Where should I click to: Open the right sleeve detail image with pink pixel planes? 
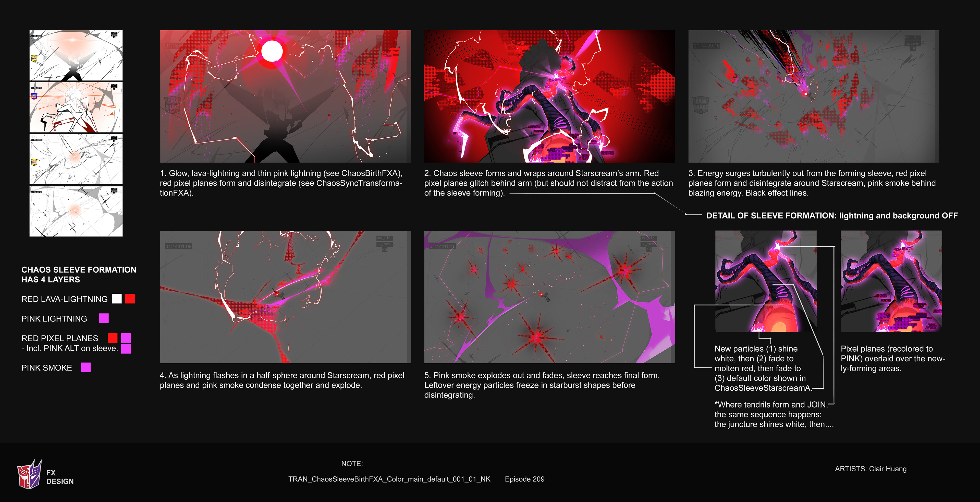pyautogui.click(x=891, y=281)
